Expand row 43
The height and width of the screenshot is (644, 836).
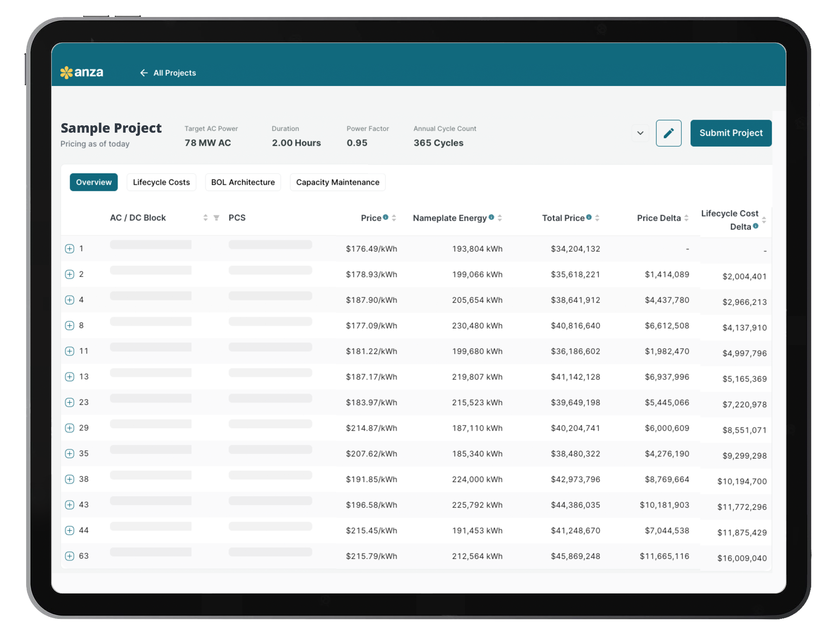click(x=69, y=505)
